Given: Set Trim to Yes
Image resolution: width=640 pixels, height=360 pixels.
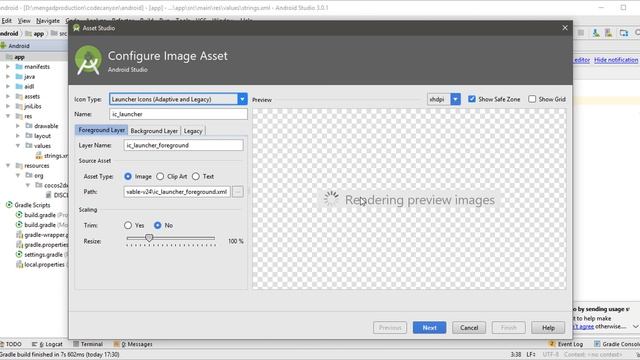Looking at the screenshot, I should tap(128, 225).
